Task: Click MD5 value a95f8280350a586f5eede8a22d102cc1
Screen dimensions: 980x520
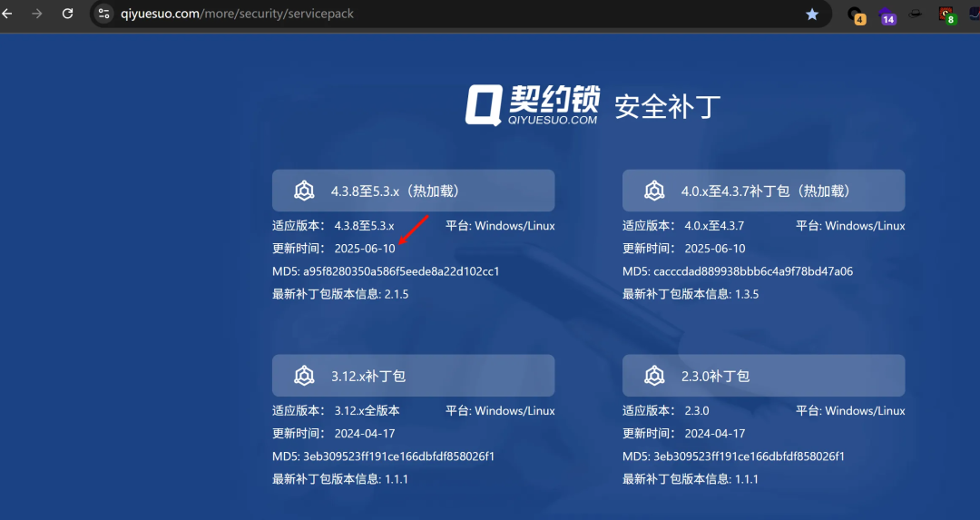Action: 401,271
